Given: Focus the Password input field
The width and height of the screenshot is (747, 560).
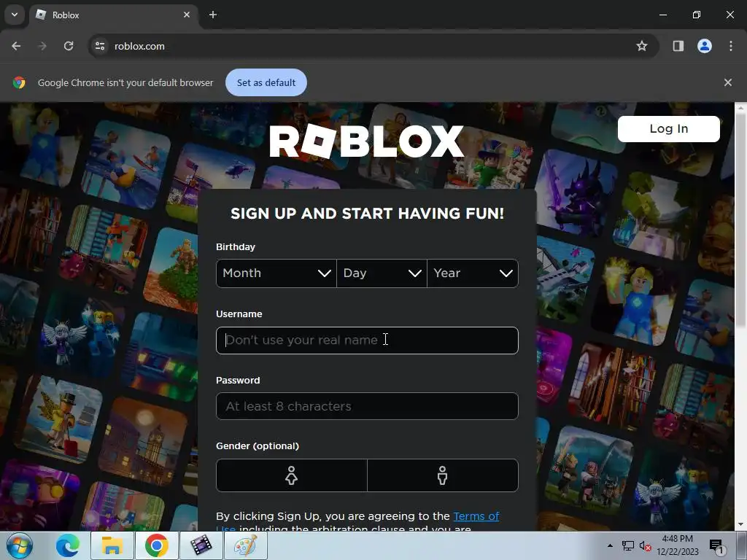Looking at the screenshot, I should pos(368,406).
